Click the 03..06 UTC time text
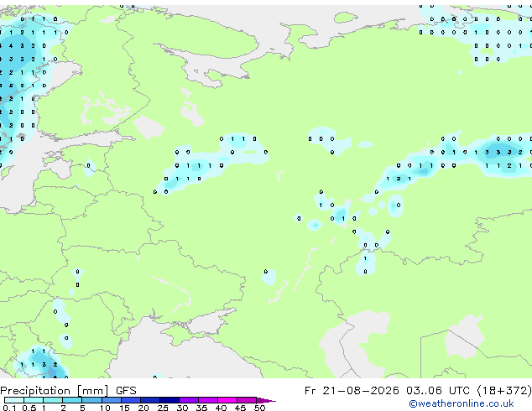 (438, 391)
